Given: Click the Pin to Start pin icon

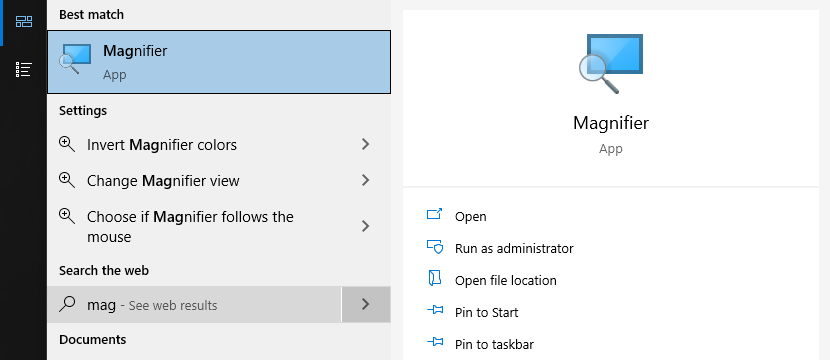Looking at the screenshot, I should (435, 311).
